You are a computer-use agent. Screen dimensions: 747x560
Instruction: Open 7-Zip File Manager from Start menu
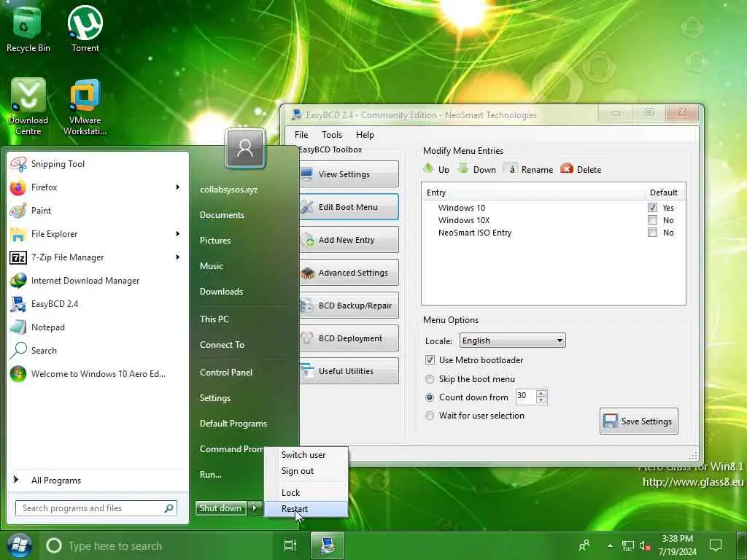(97, 257)
